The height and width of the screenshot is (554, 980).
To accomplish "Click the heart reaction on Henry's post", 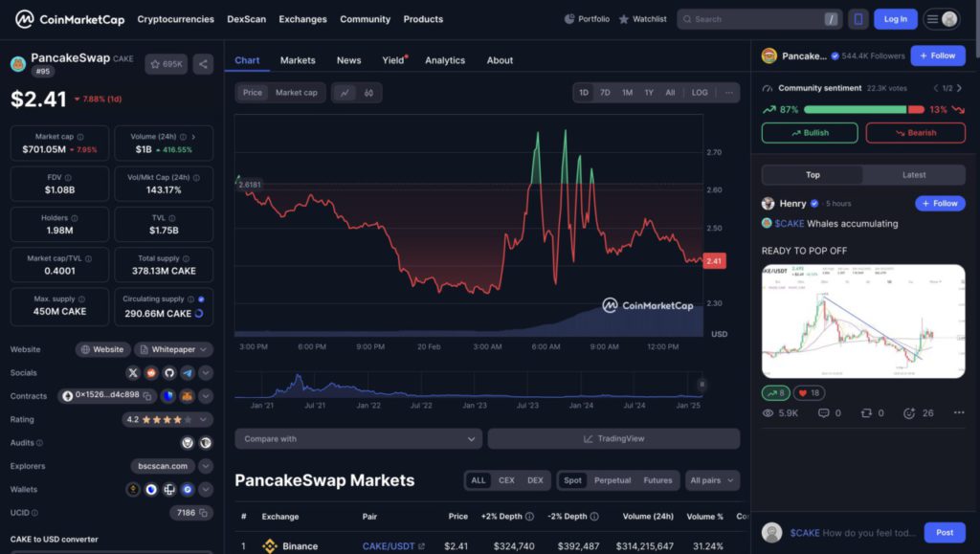I will (809, 393).
